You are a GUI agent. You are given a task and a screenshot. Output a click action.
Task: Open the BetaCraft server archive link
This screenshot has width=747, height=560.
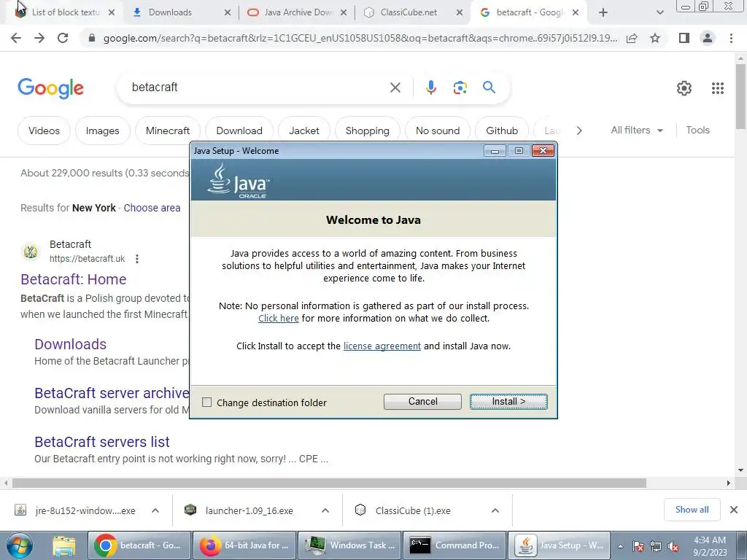click(112, 393)
